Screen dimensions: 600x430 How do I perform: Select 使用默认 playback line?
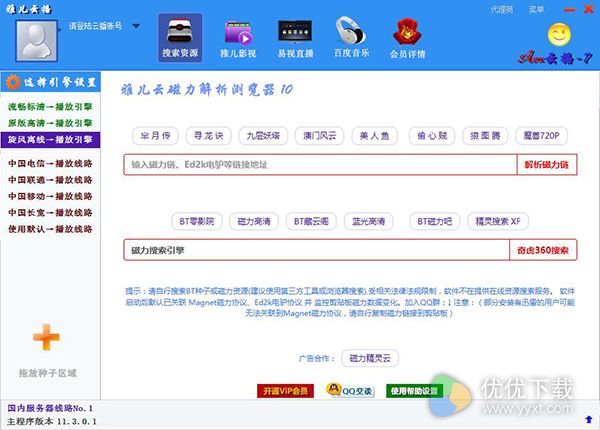(x=50, y=229)
